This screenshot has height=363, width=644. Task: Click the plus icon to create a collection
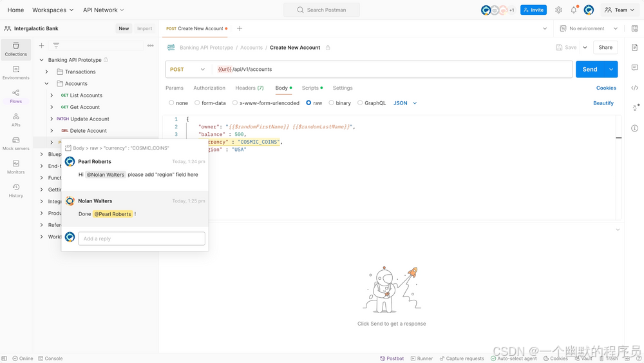click(x=41, y=46)
